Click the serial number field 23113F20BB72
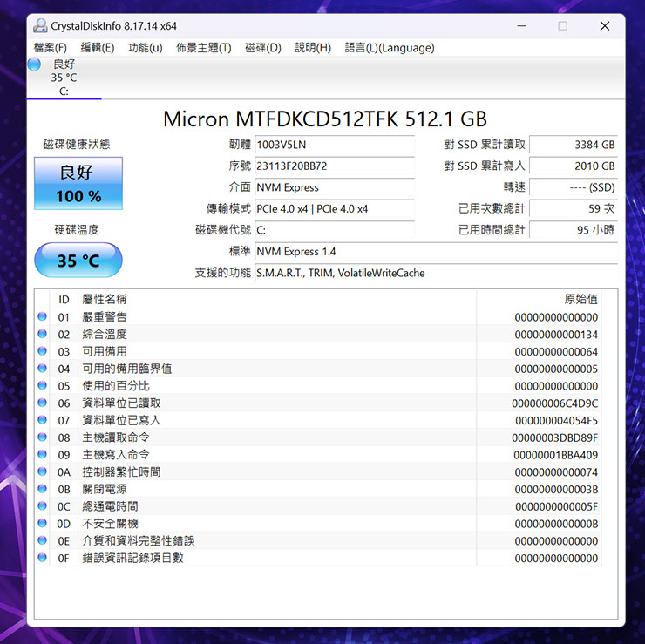 coord(335,166)
